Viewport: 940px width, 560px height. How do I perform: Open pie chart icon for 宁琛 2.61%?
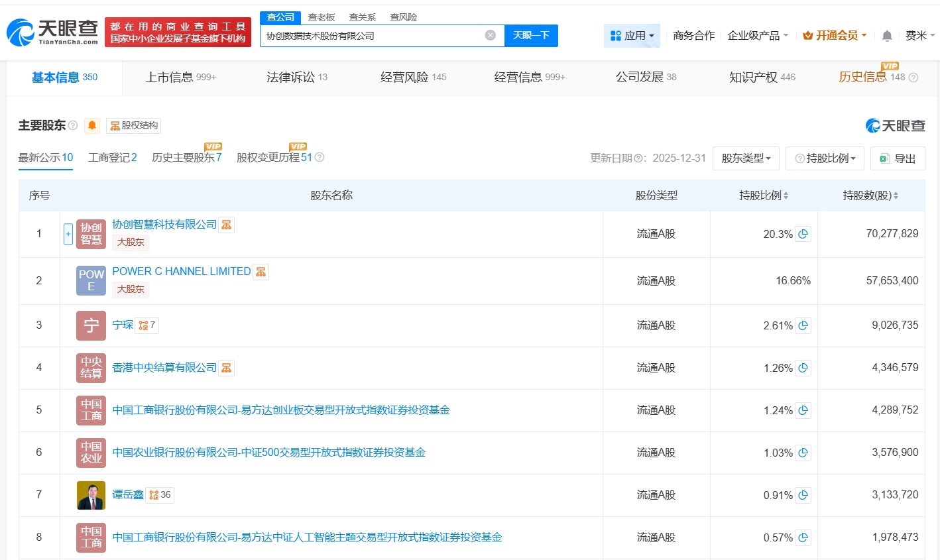click(x=803, y=325)
